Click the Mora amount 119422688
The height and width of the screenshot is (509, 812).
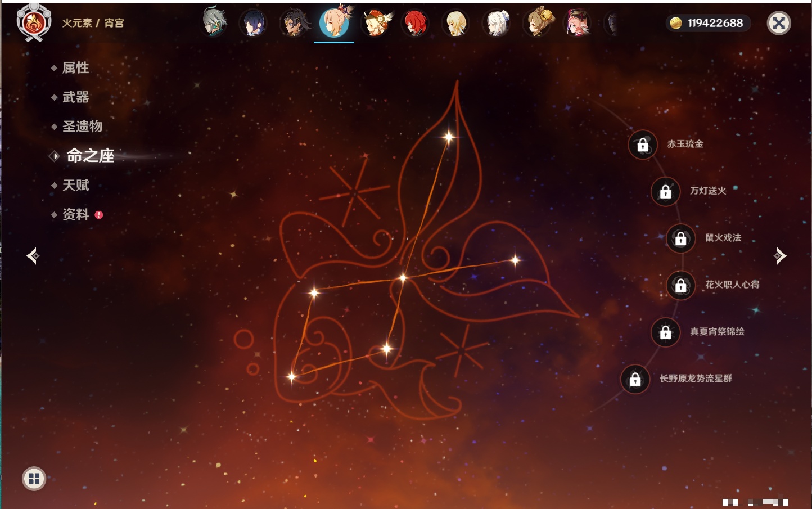[x=715, y=23]
